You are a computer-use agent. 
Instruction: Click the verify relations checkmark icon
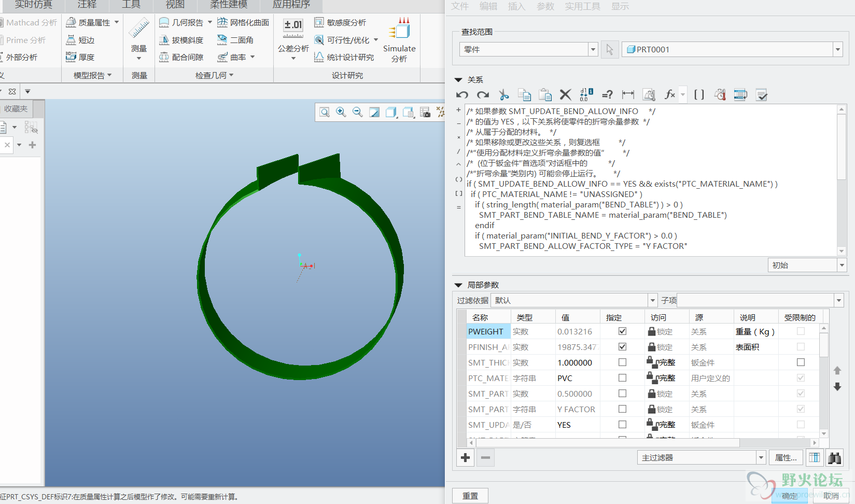pos(762,95)
